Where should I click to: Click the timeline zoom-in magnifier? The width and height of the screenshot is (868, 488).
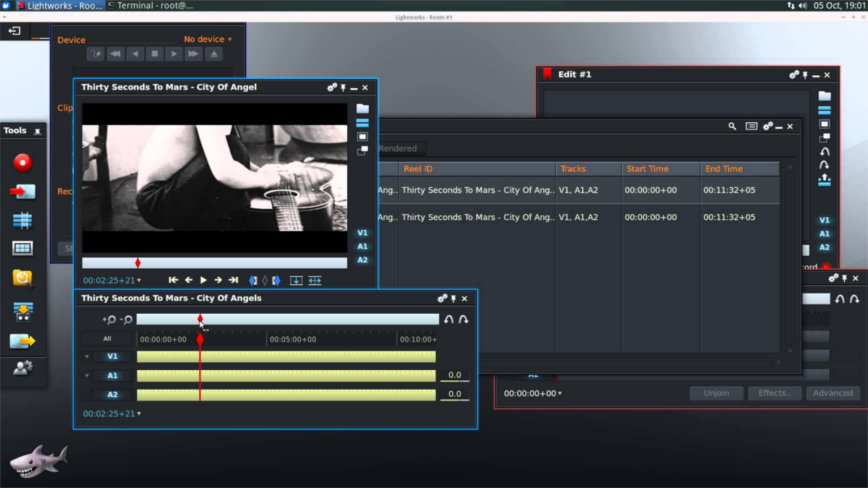click(109, 320)
